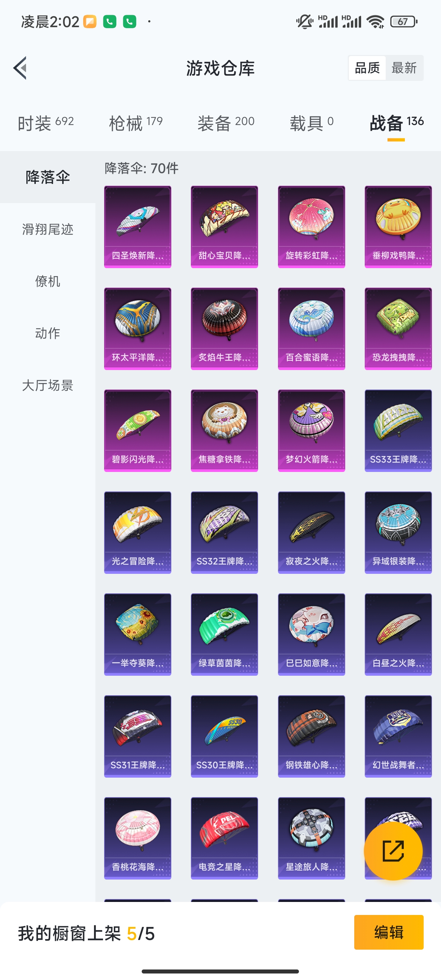This screenshot has height=980, width=441.
Task: Open the 四圣焕新 parachute item
Action: 138,227
